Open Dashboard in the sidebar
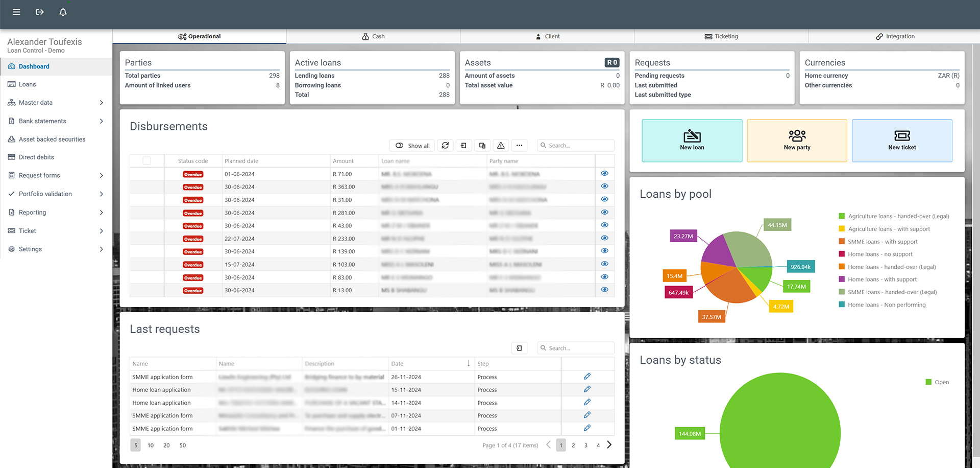Screen dimensions: 980x468 pos(56,66)
